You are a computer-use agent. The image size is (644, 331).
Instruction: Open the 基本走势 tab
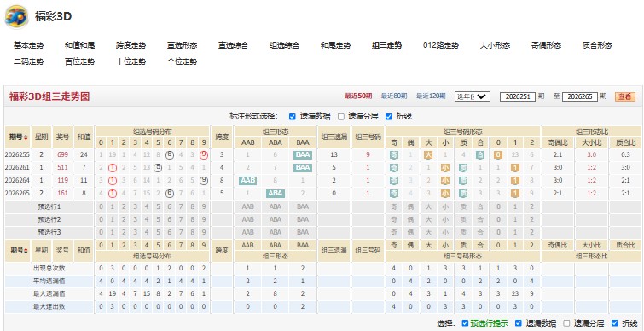point(28,45)
